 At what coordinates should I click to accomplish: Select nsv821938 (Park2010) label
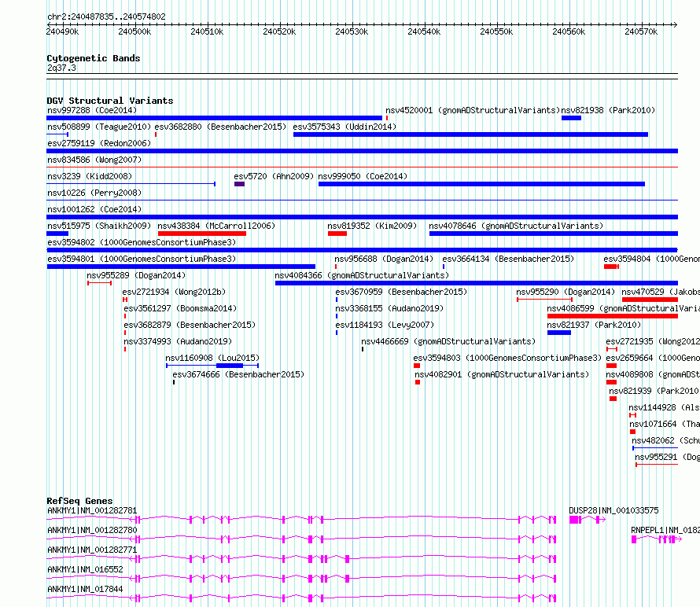[608, 110]
